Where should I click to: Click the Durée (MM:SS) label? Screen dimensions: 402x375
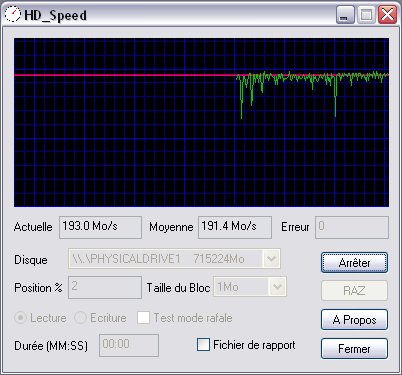click(51, 346)
